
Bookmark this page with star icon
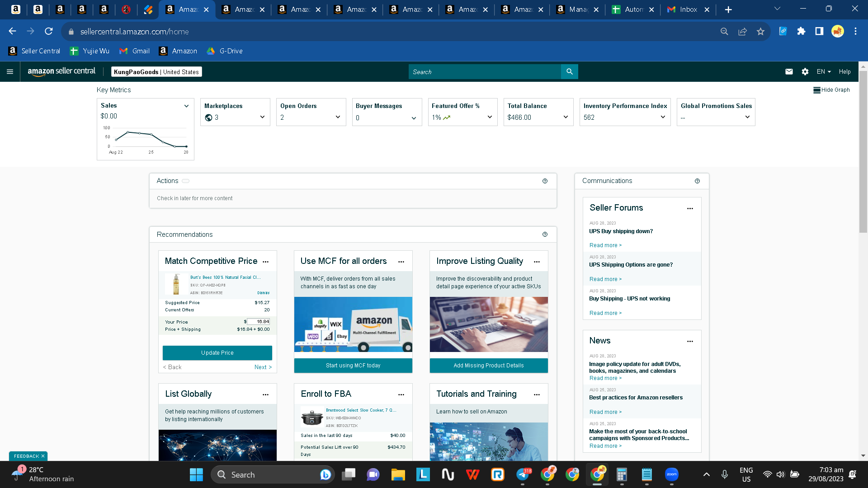[761, 31]
